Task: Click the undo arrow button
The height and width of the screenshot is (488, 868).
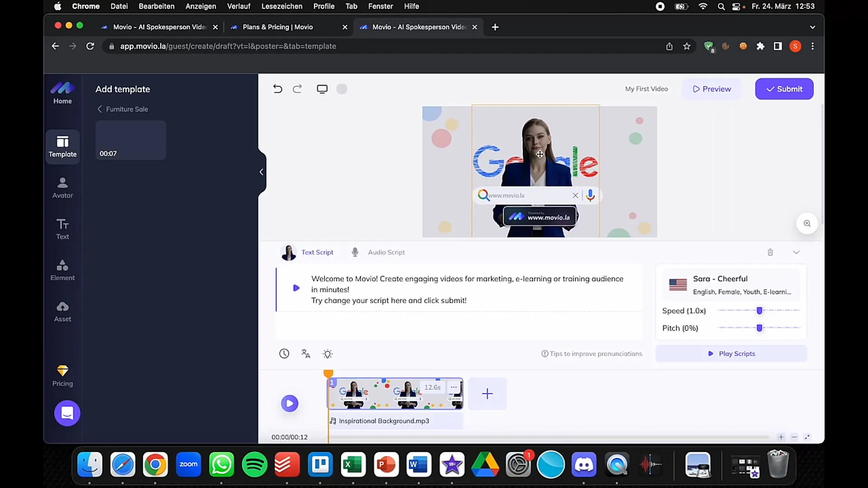Action: [x=278, y=89]
